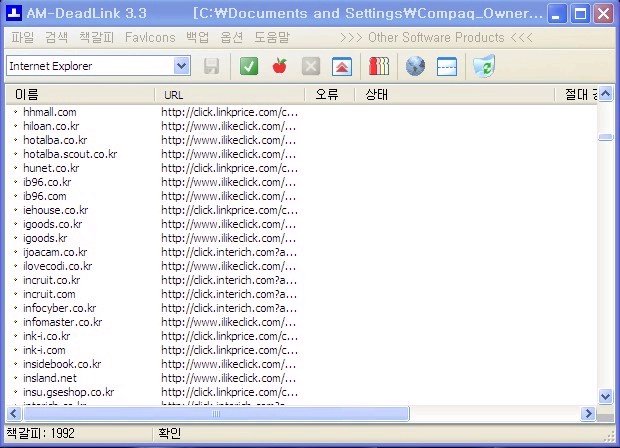This screenshot has width=620, height=448.
Task: Select the insland.net bookmark
Action: click(x=50, y=378)
